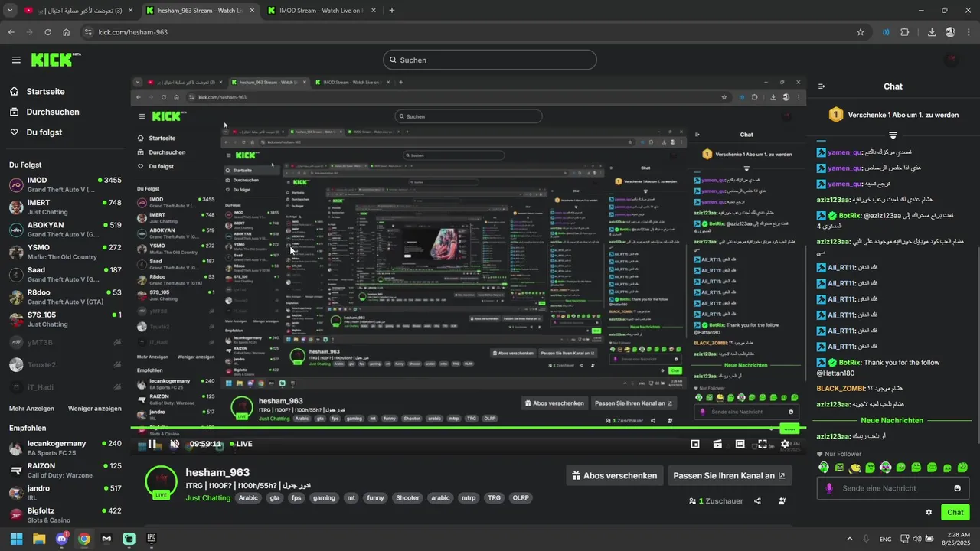Open the emoji picker in chat
This screenshot has width=980, height=551.
click(957, 488)
